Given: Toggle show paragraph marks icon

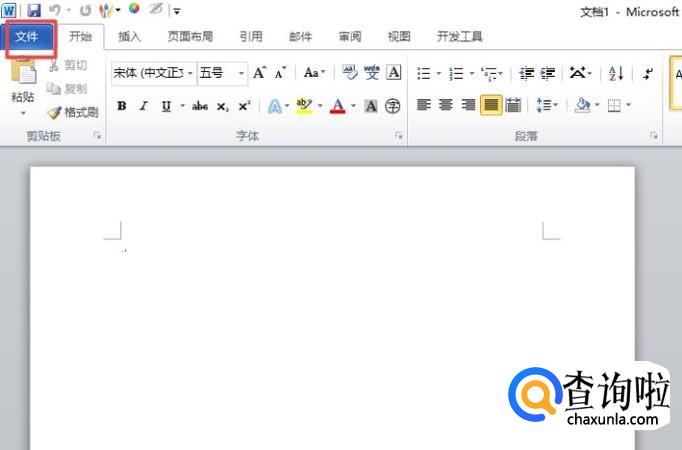Looking at the screenshot, I should [648, 73].
